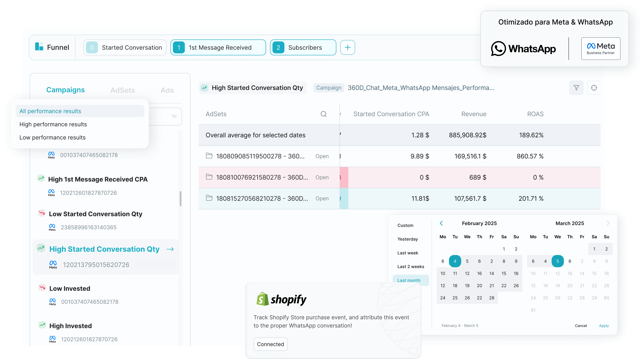This screenshot has width=644, height=359.
Task: Go to previous month in calendar
Action: 441,223
